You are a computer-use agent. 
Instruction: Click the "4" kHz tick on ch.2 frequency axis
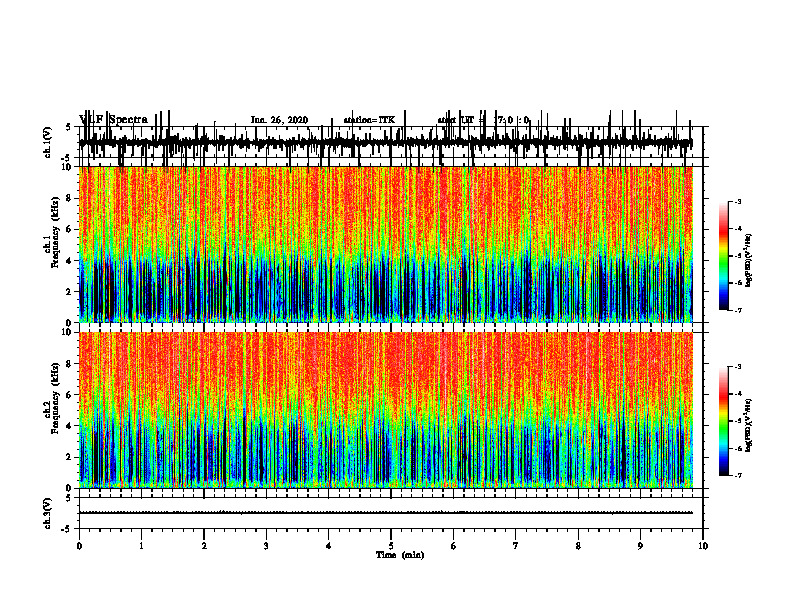pos(69,426)
